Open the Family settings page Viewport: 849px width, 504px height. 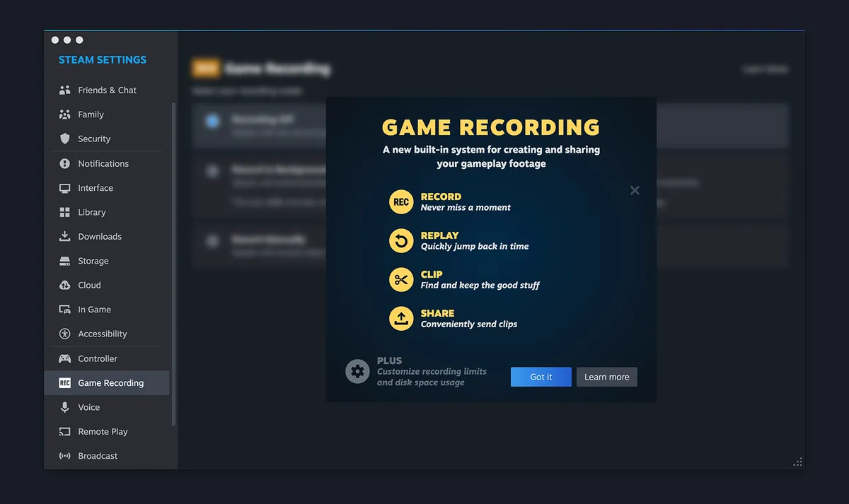[107, 115]
